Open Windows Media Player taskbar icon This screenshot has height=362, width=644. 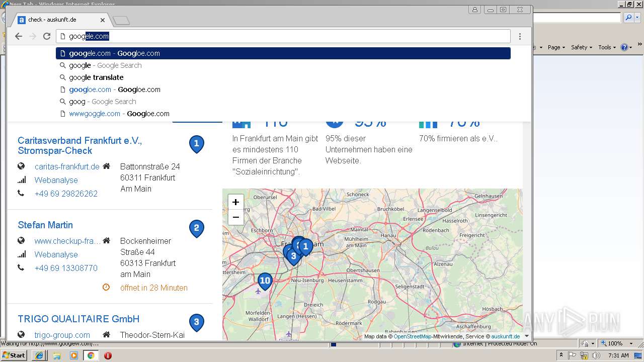coord(74,355)
